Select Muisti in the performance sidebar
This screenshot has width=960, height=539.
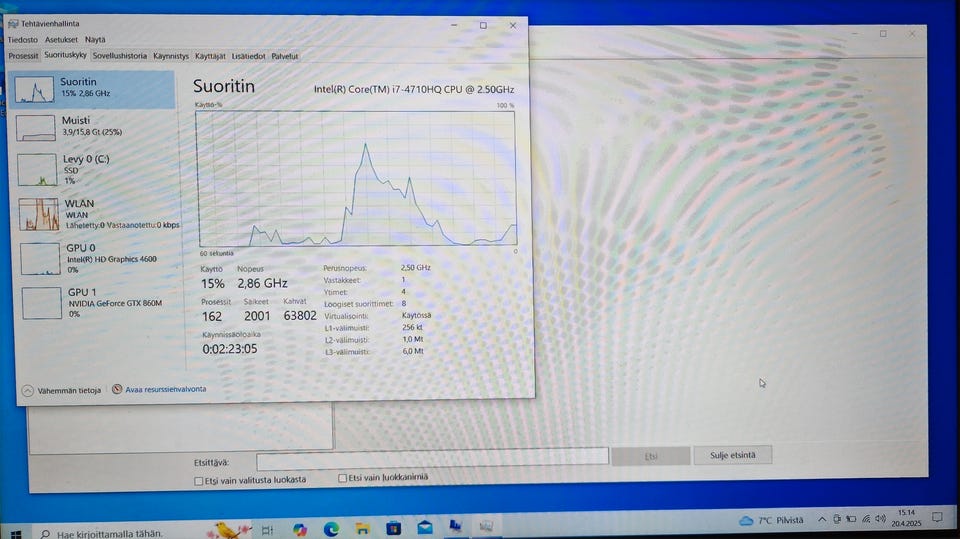coord(92,127)
